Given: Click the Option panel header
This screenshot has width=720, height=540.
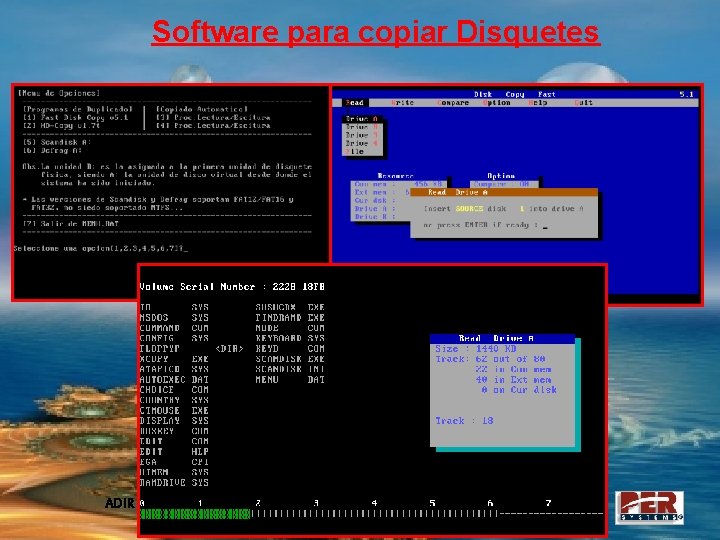Looking at the screenshot, I should (x=501, y=176).
